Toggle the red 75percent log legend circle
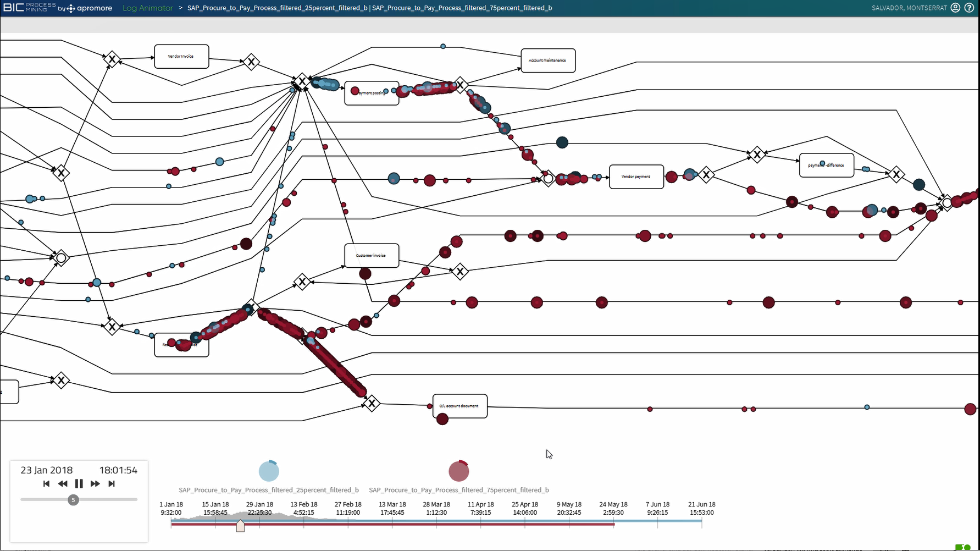 point(459,471)
